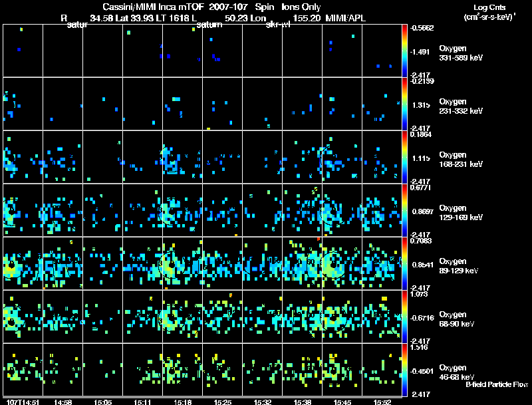The width and height of the screenshot is (532, 405).
Task: Click the 'Oxygen 231-332 keV' row label
Action: [461, 106]
